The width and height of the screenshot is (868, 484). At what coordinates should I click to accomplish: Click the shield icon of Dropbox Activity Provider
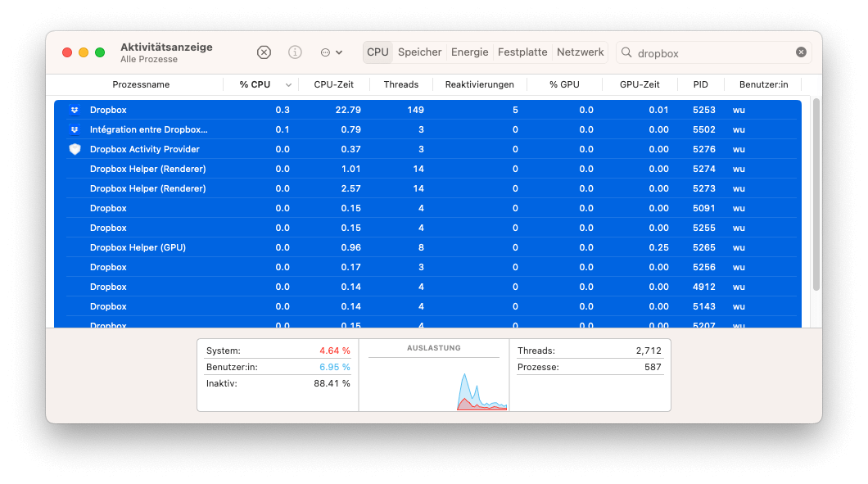coord(75,149)
